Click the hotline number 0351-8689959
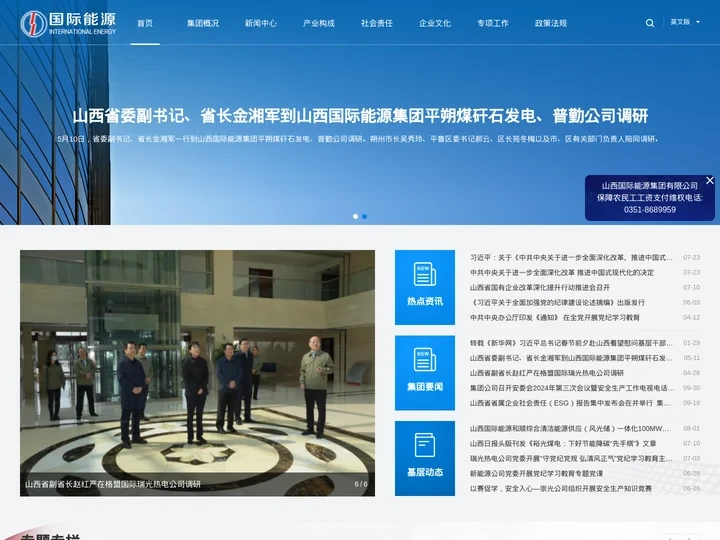Screen dimensions: 720x540 [649, 209]
